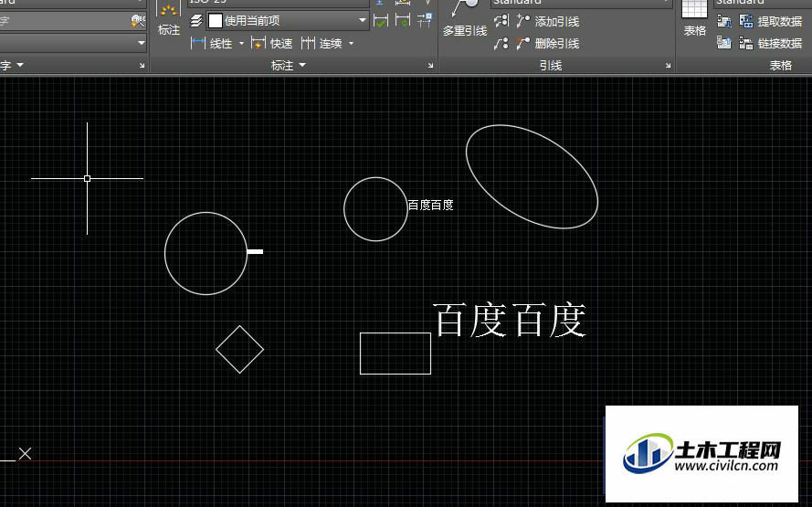The image size is (812, 507).
Task: Click the 引线 panel title
Action: tap(551, 65)
